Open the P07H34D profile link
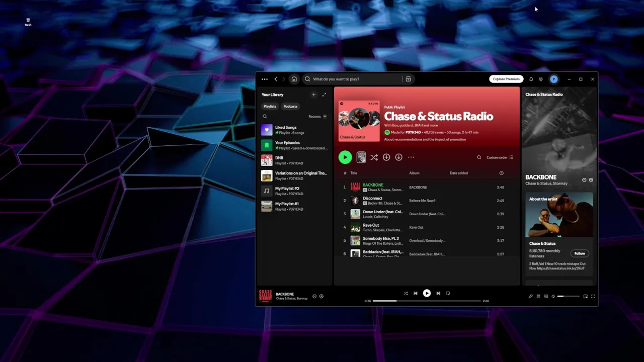Screen dimensions: 644x362 413,132
